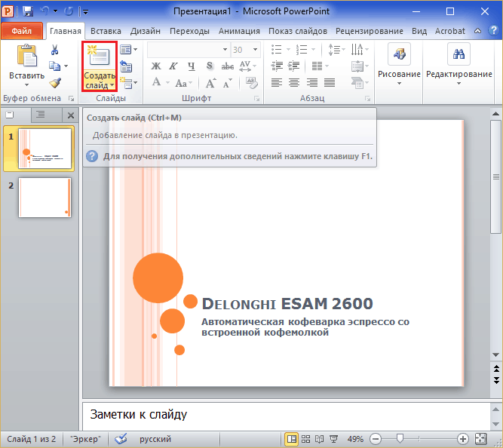Select slide 2 thumbnail in panel
503x448 pixels.
click(x=45, y=197)
